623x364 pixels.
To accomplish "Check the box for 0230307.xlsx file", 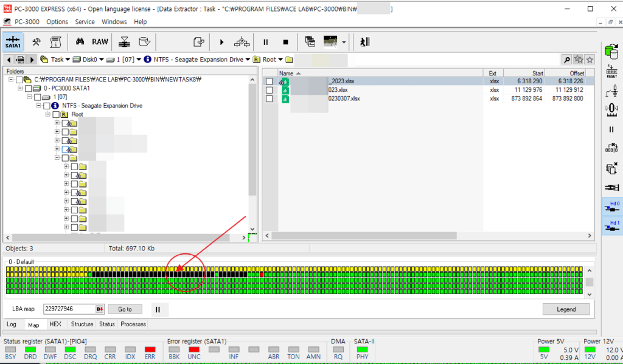I will tap(269, 99).
